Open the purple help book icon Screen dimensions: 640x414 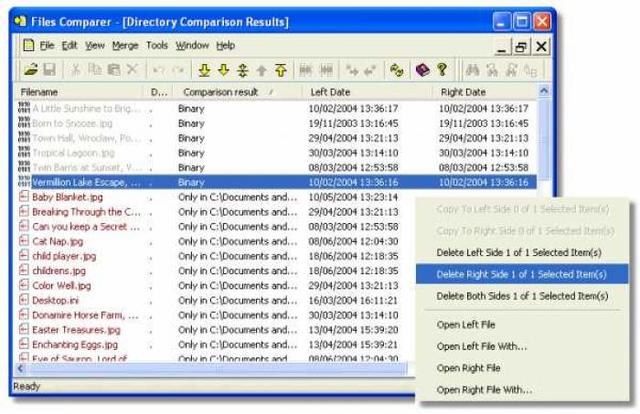point(422,70)
